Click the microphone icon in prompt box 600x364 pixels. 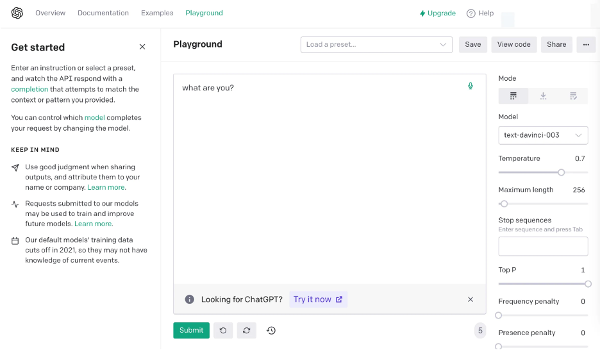[471, 86]
